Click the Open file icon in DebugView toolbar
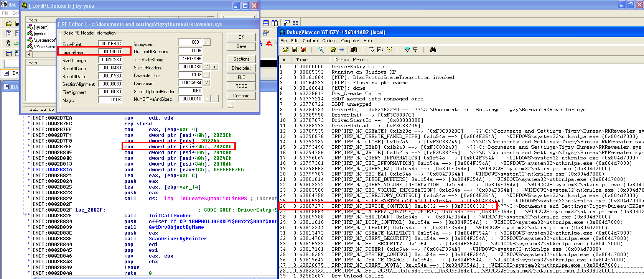 (x=285, y=50)
